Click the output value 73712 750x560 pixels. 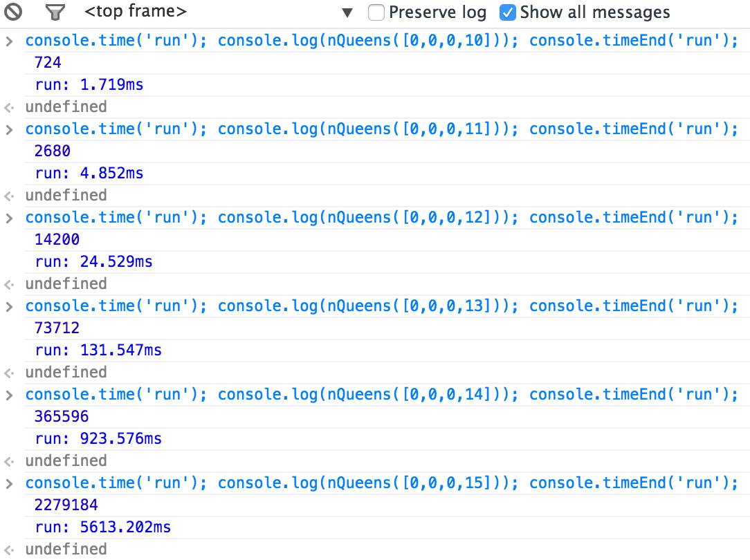pyautogui.click(x=57, y=328)
